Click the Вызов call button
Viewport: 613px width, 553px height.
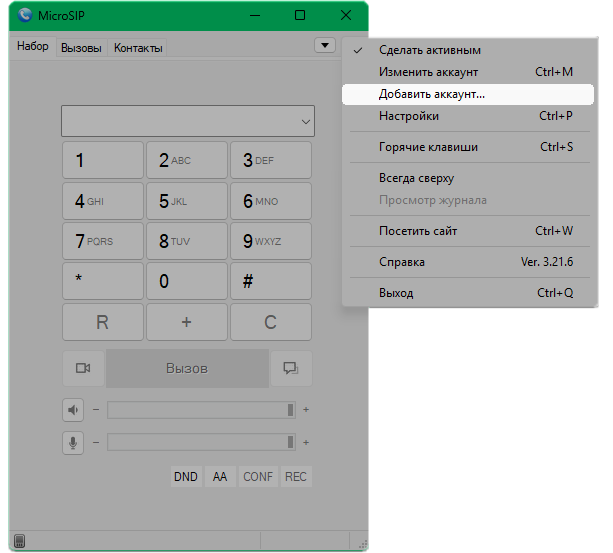point(187,368)
